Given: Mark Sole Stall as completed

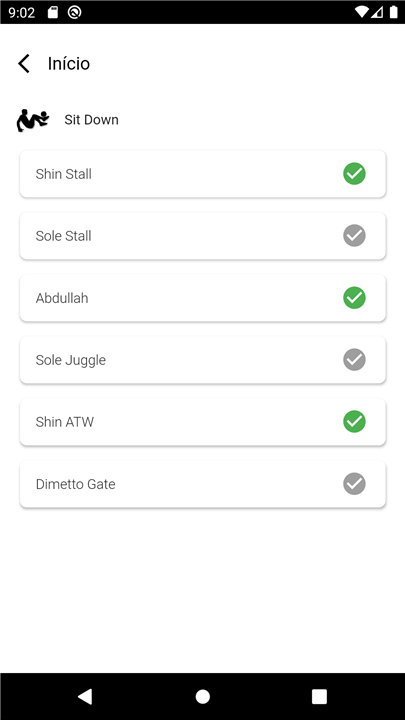Looking at the screenshot, I should [354, 236].
